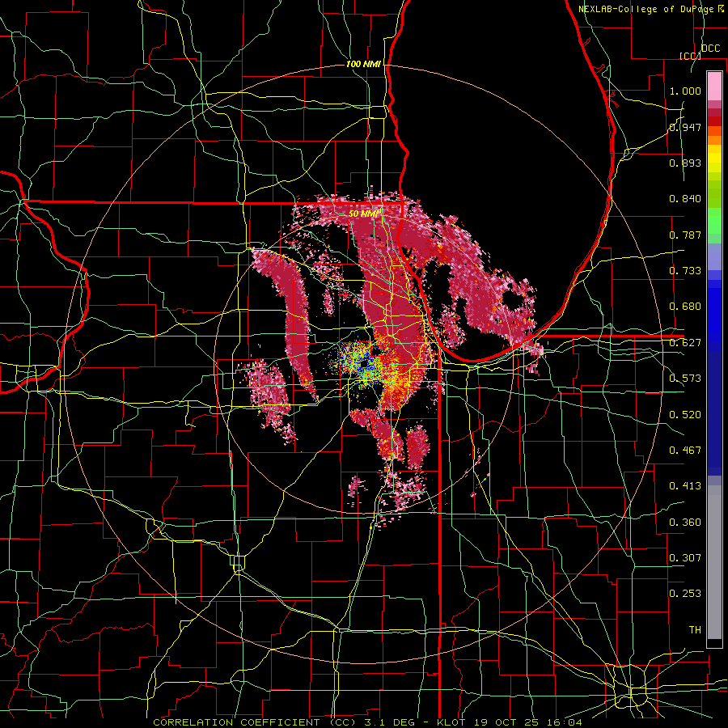Click the 16:04 timestamp in caption
This screenshot has height=728, width=728.
pos(566,722)
